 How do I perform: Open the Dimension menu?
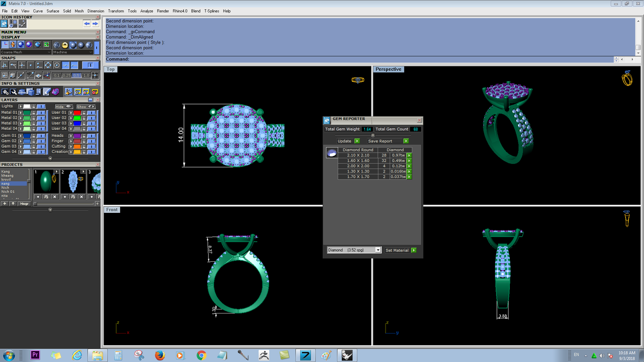[96, 11]
